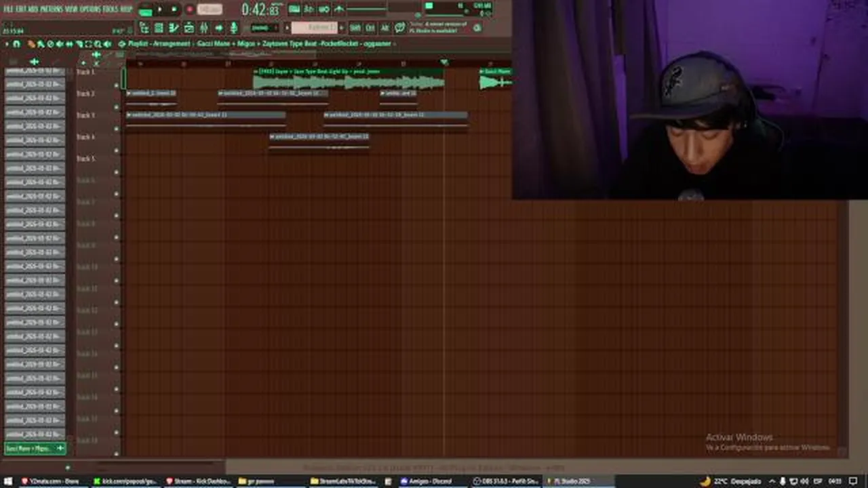This screenshot has height=488, width=868.
Task: Select the Gucci Mane clip on Track 1
Action: tap(496, 78)
